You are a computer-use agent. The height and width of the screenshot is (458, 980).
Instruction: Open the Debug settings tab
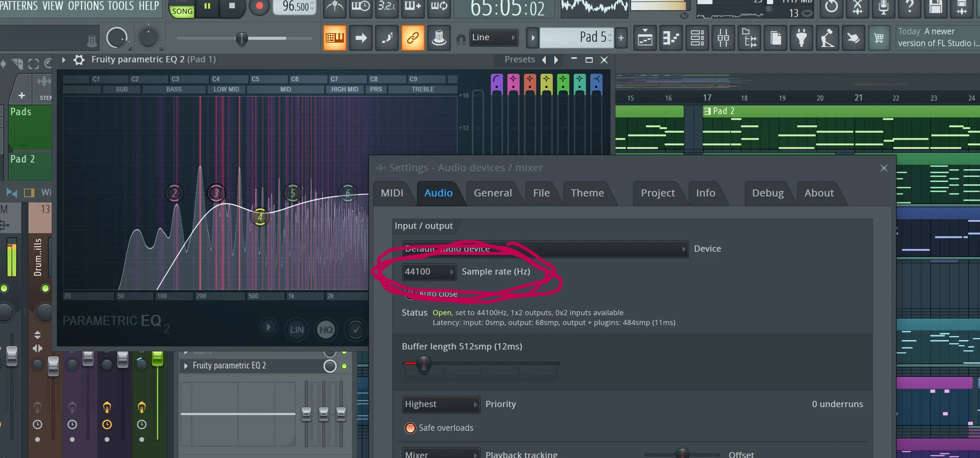pos(768,193)
